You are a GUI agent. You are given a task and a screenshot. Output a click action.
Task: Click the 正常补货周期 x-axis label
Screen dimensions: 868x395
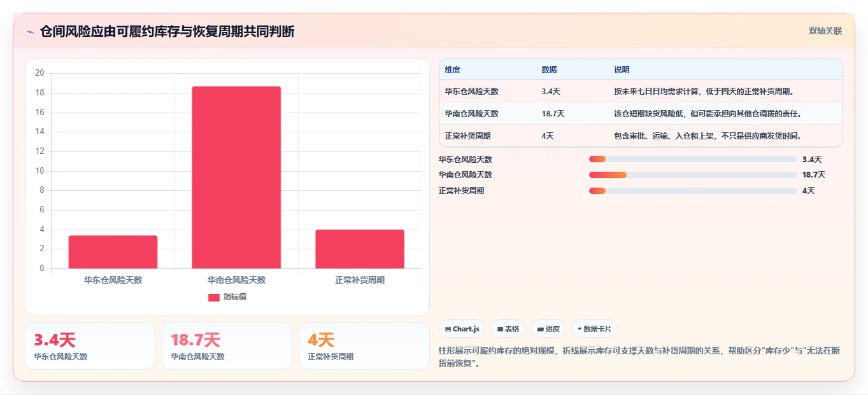tap(360, 280)
